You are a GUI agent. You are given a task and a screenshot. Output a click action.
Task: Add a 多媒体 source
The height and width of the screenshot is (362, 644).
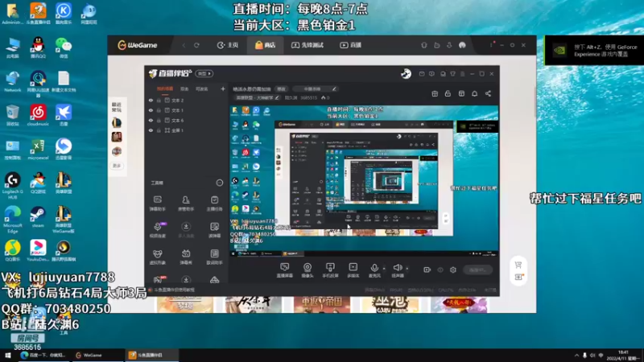[x=353, y=270]
